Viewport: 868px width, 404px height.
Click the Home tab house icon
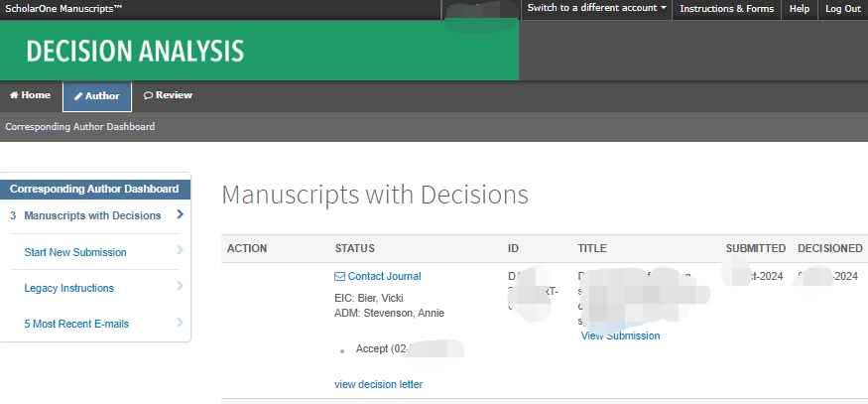[14, 95]
